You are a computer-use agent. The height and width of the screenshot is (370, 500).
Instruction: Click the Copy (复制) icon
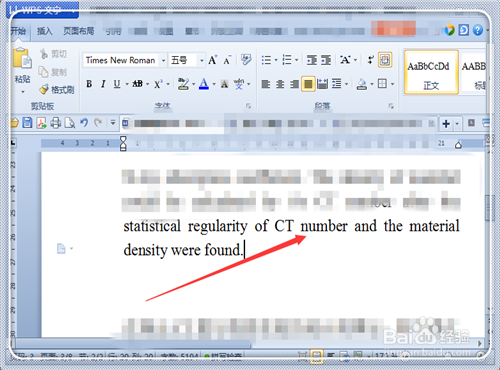tap(43, 72)
